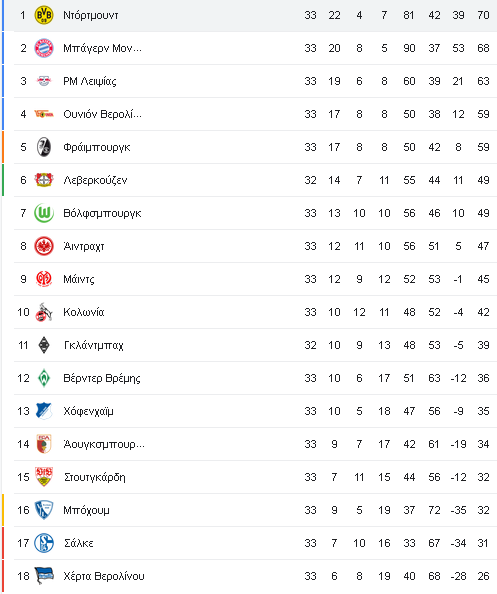Click the Μπόχουμ team name link

coord(86,510)
